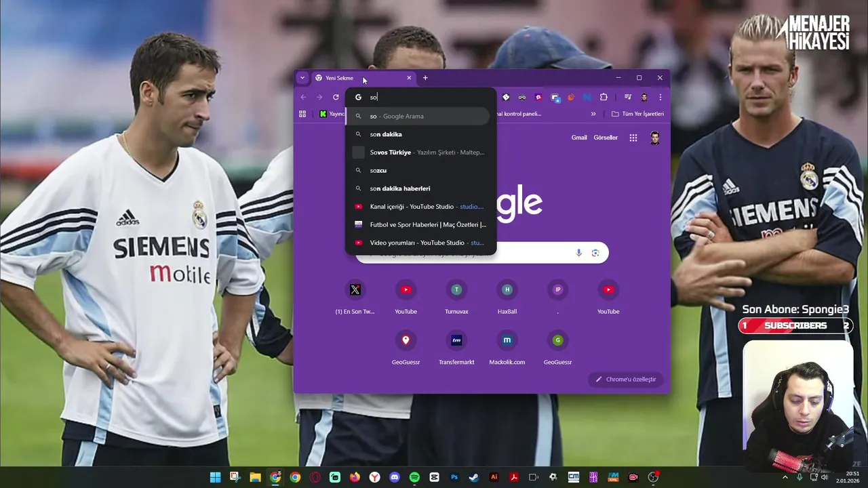Open the GeoGuessr tile with red pin

click(x=406, y=347)
